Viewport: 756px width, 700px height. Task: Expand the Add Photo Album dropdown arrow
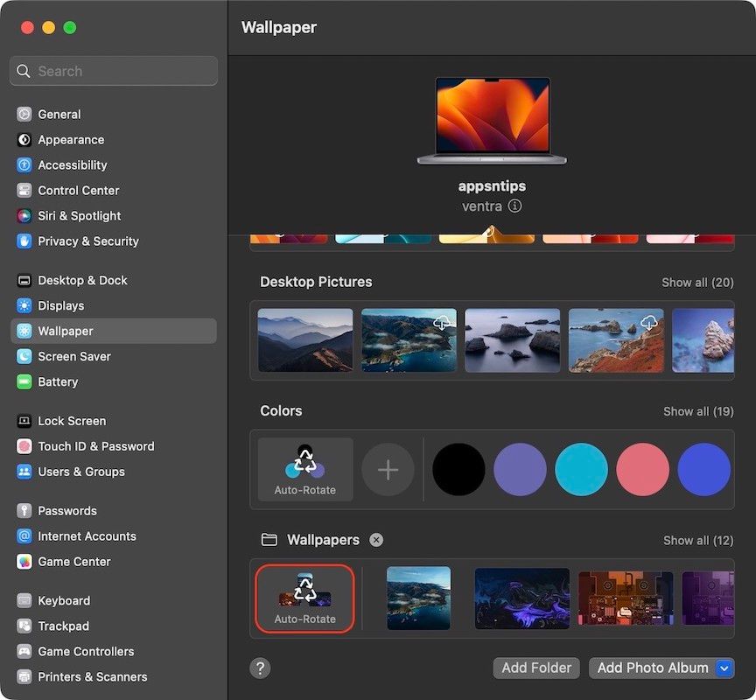point(724,668)
